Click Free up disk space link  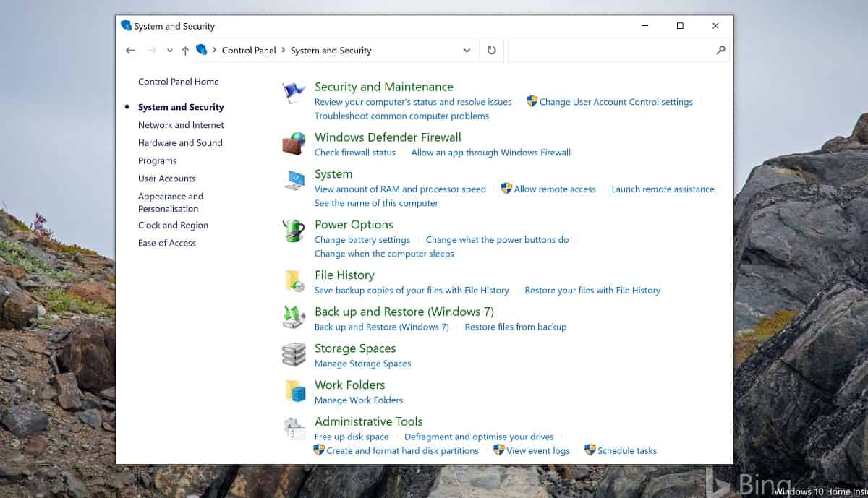[x=352, y=437]
